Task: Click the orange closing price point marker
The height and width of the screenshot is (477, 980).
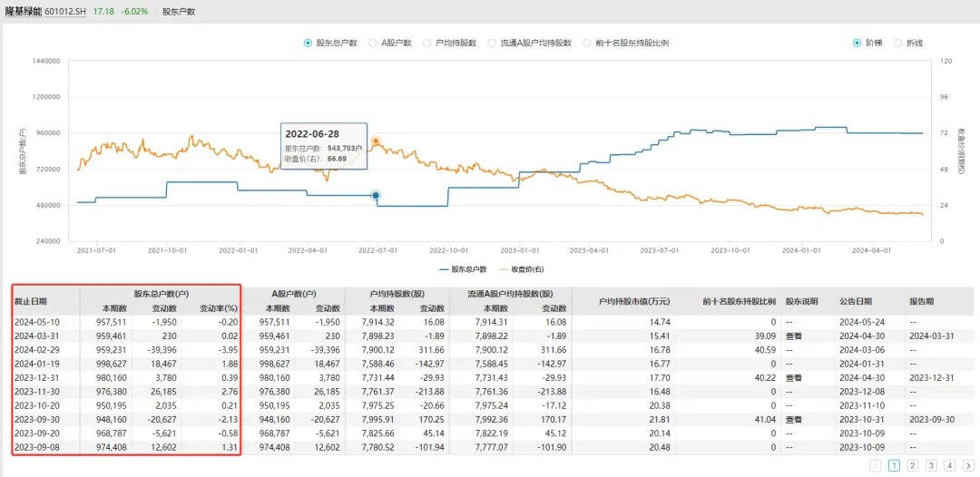Action: tap(376, 141)
